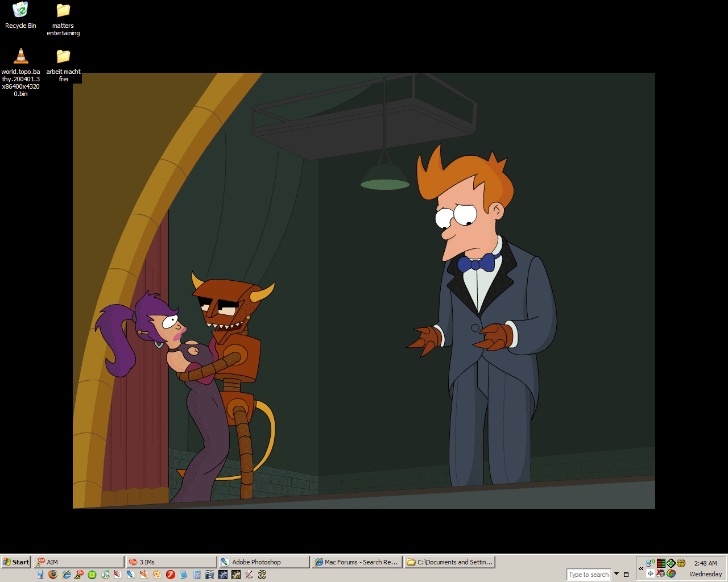Viewport: 728px width, 582px height.
Task: Click the blue documents quick launch icon
Action: click(183, 575)
